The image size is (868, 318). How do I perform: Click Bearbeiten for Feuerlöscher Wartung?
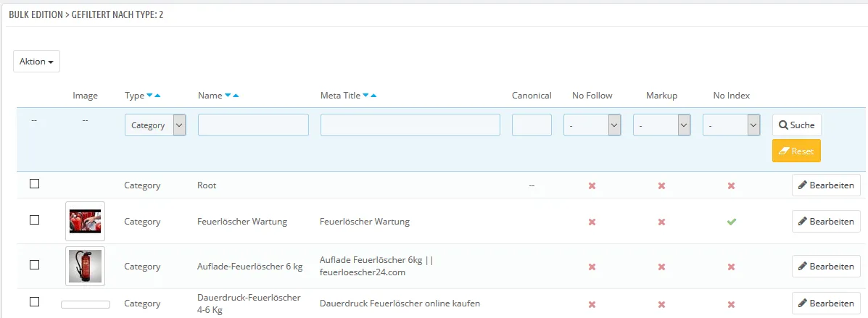tap(827, 221)
